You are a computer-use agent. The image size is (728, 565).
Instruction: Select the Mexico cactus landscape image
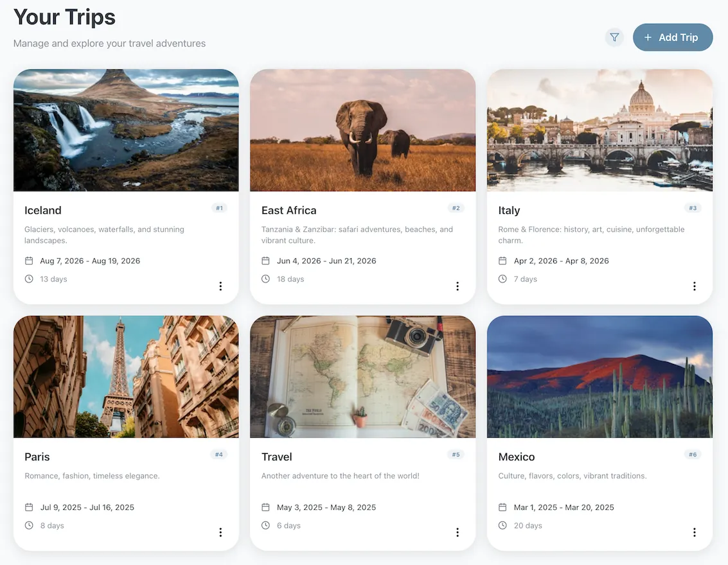coord(599,377)
